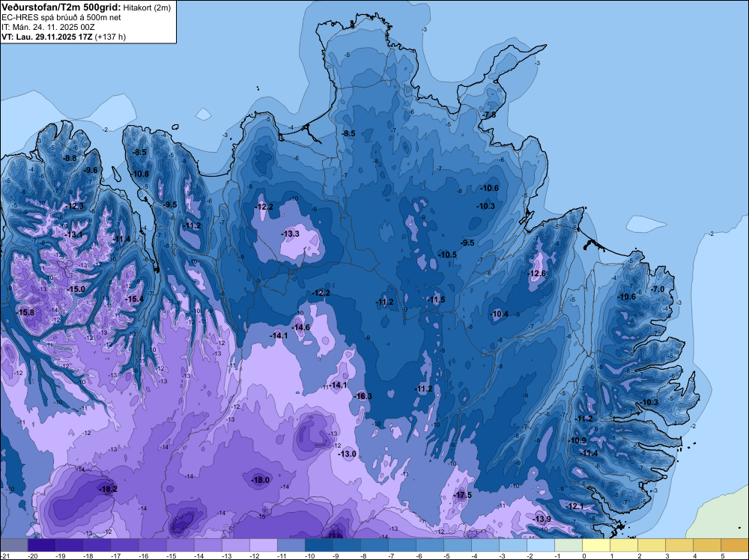Click the -10.8 temperature value

140,174
